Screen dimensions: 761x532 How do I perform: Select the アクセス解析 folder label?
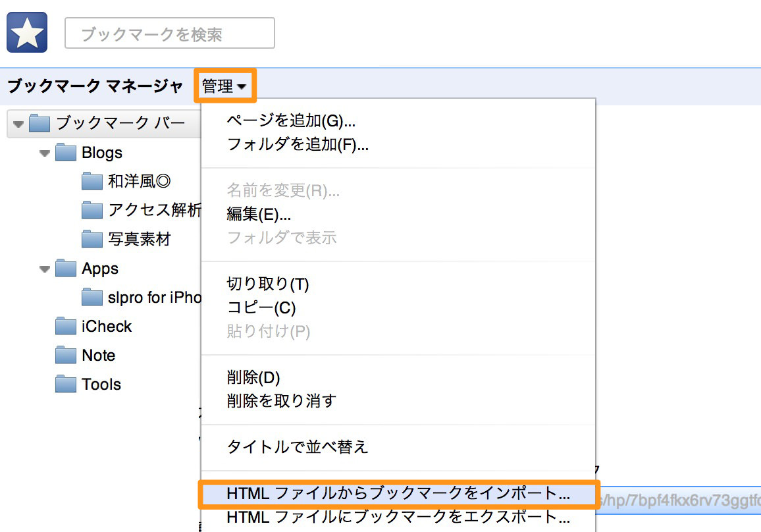coord(154,210)
